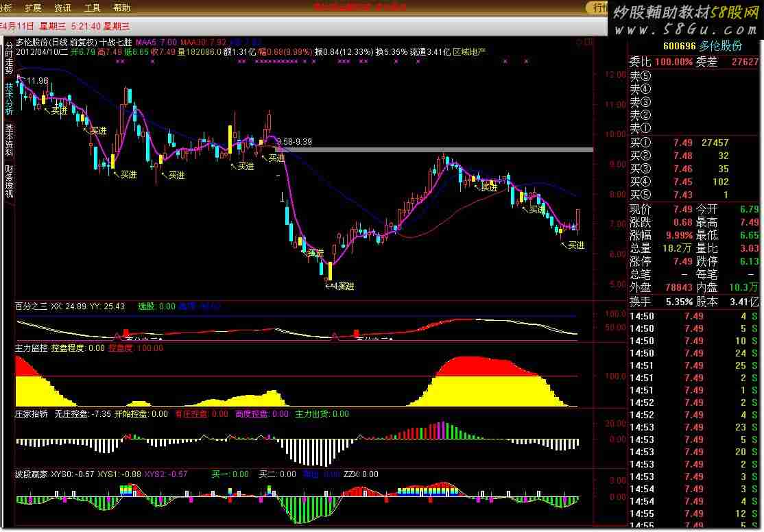Screen dimensions: 764x532
Task: Click the gray horizontal resistance line
Action: tap(435, 149)
